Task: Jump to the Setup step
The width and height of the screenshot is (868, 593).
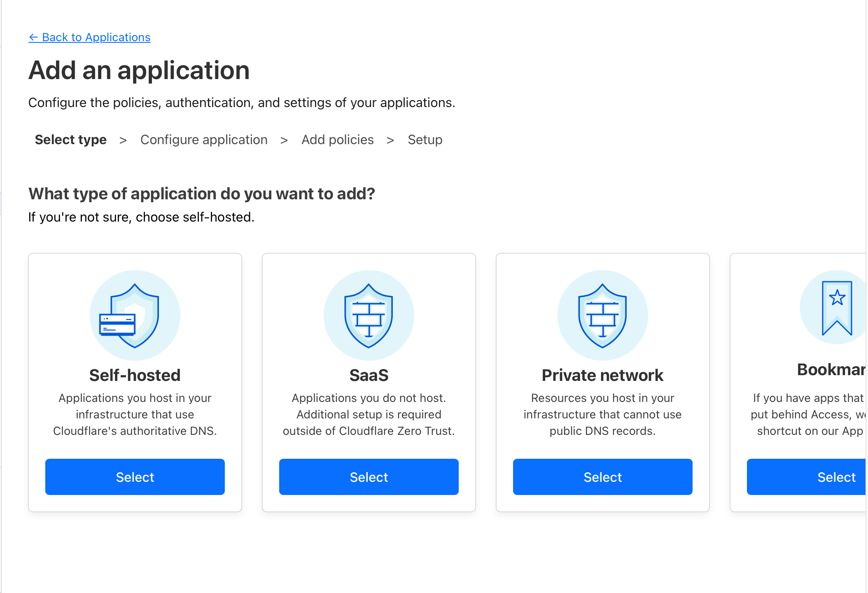Action: point(425,140)
